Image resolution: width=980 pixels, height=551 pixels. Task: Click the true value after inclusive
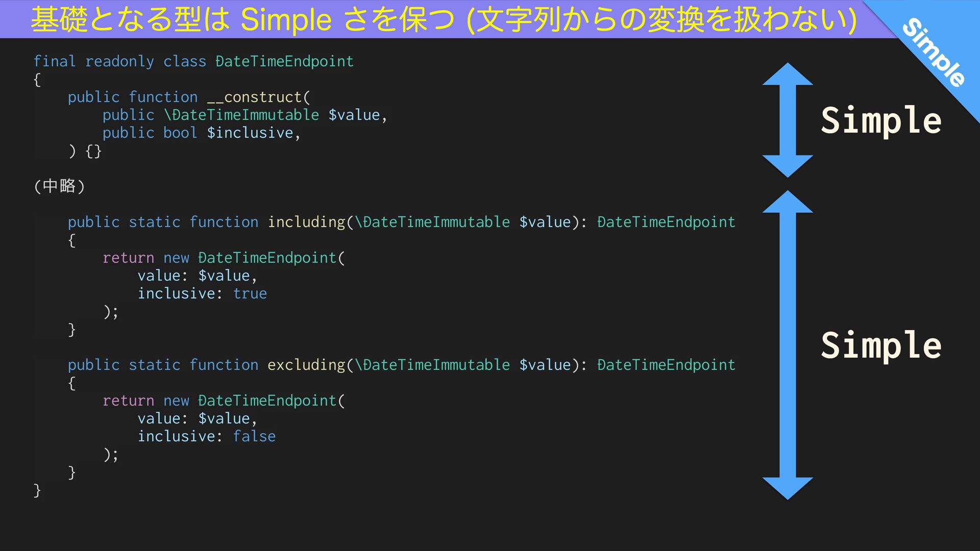[250, 293]
